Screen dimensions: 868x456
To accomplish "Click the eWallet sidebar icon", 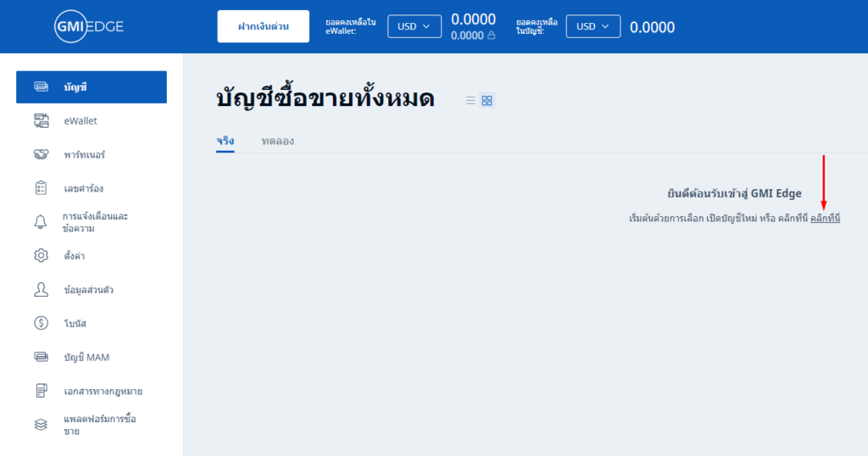I will coord(41,121).
